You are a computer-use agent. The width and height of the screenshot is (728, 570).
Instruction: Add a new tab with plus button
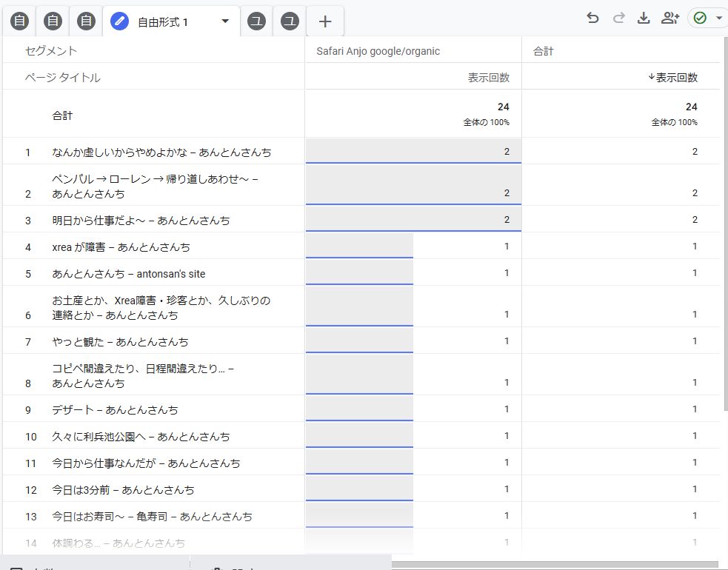click(324, 21)
